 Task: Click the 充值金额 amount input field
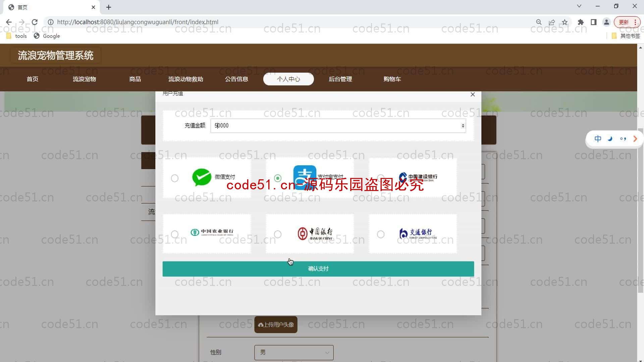tap(338, 126)
